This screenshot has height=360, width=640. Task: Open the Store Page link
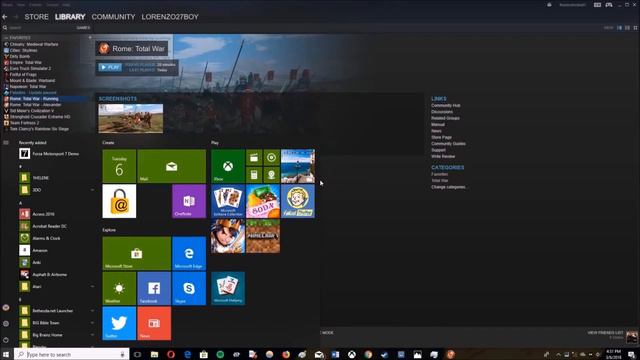(x=441, y=137)
